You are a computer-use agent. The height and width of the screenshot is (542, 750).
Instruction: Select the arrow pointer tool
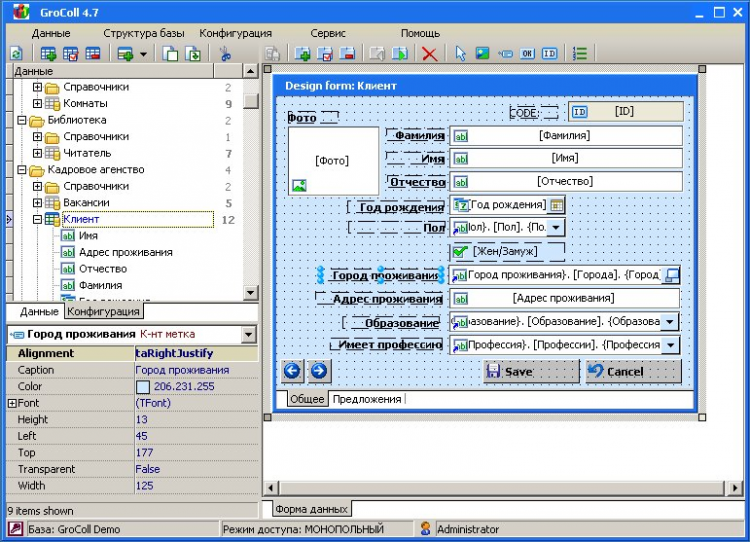point(460,54)
